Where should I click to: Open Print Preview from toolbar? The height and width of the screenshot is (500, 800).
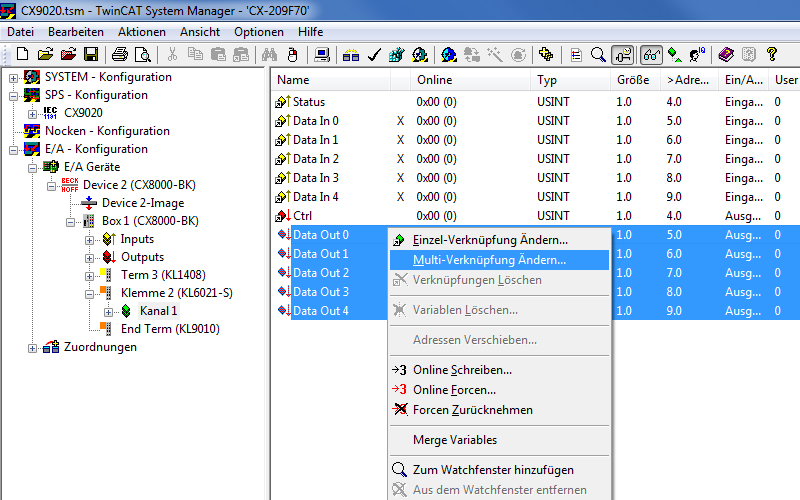tap(142, 54)
